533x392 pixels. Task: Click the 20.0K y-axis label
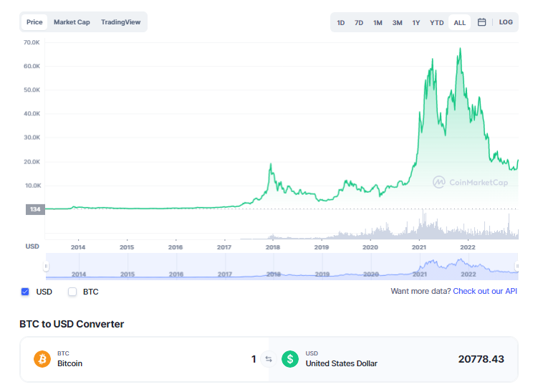click(32, 162)
